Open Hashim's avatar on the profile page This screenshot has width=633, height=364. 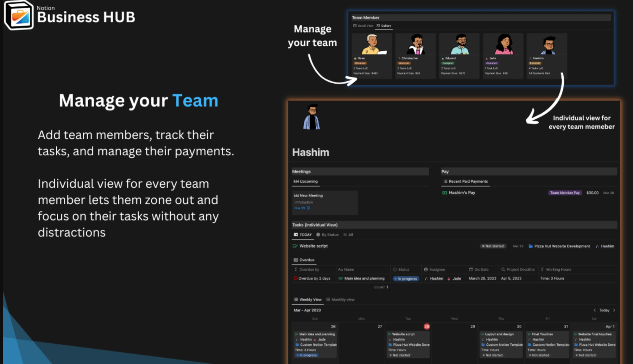tap(312, 117)
